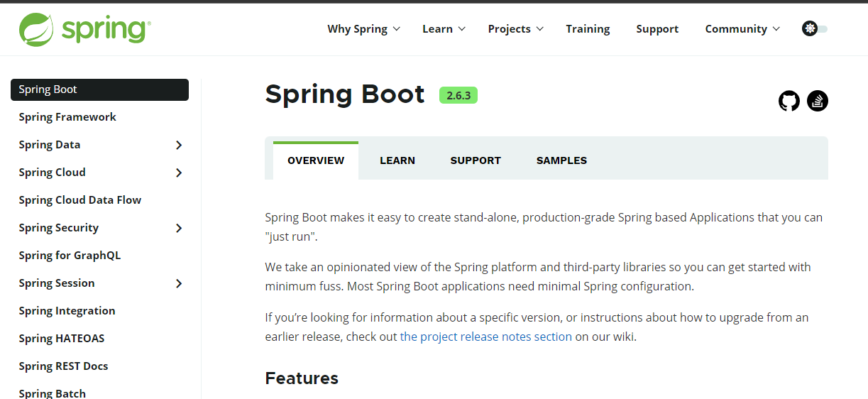The height and width of the screenshot is (399, 868).
Task: Open Spring Cloud Data Flow in sidebar
Action: click(x=80, y=200)
